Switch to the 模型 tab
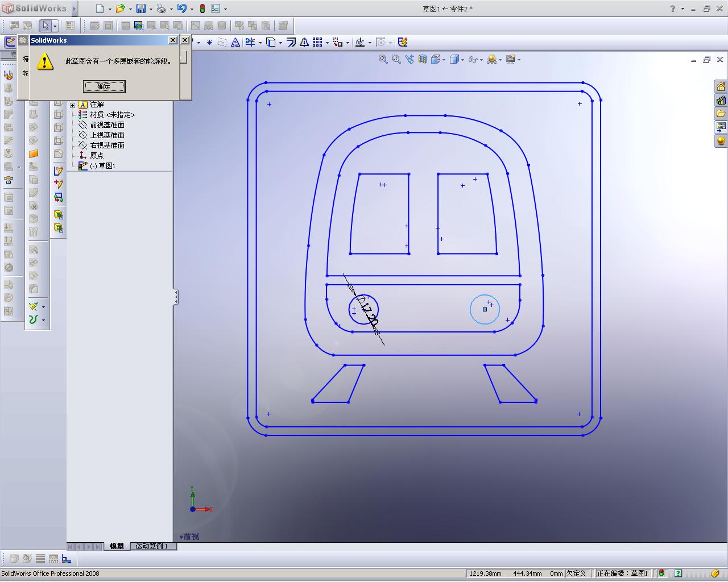Screen dimensions: 728x582 (117, 546)
